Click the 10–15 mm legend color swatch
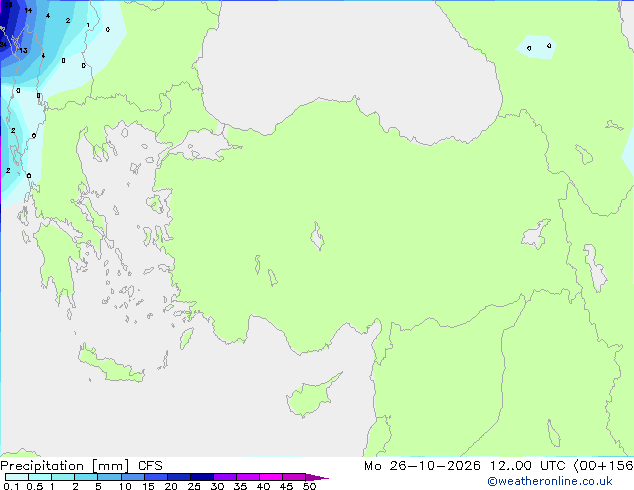634x490 pixels. point(133,477)
